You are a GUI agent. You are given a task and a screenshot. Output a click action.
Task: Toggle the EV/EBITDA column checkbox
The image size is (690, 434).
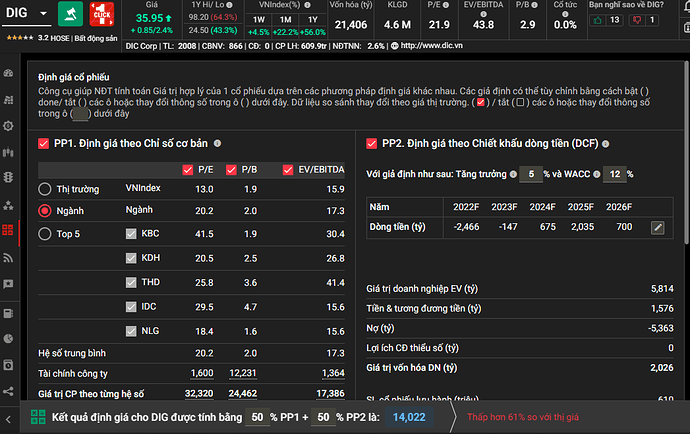coord(289,169)
